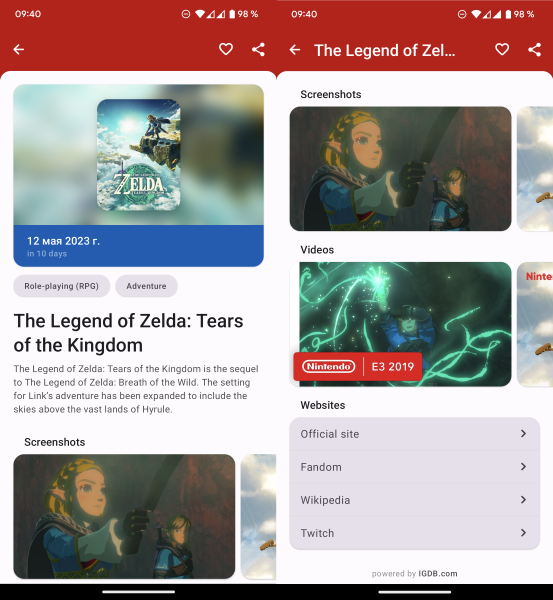This screenshot has width=553, height=600.
Task: Play the Nintendo E3 2019 video
Action: [400, 324]
